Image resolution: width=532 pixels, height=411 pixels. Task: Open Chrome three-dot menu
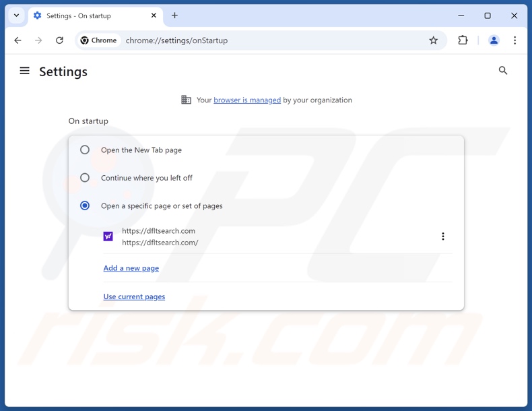[x=514, y=40]
